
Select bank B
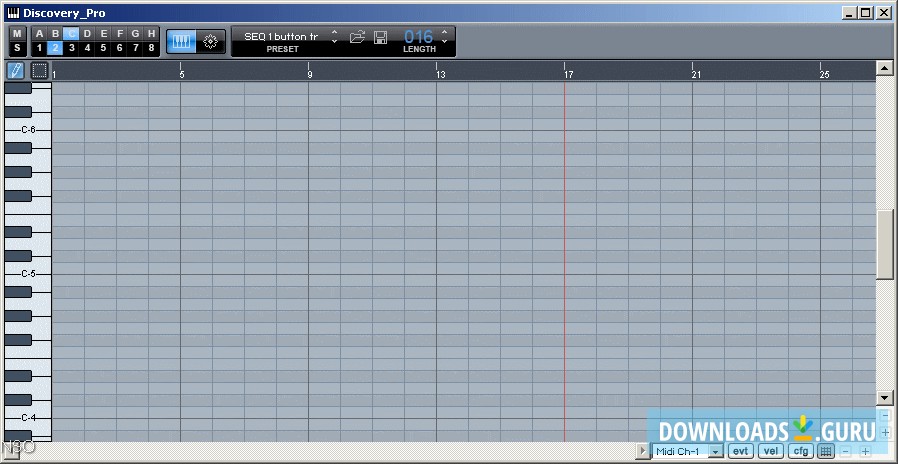55,34
